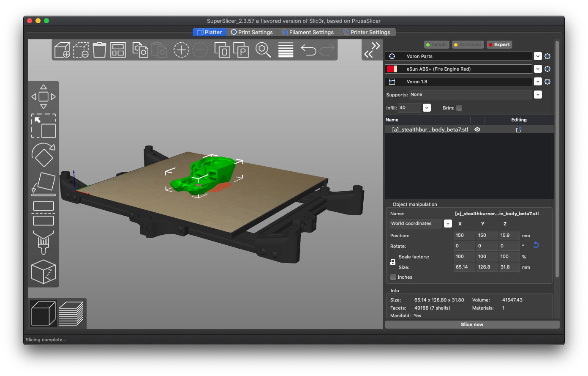Click the Slice now button

click(472, 324)
